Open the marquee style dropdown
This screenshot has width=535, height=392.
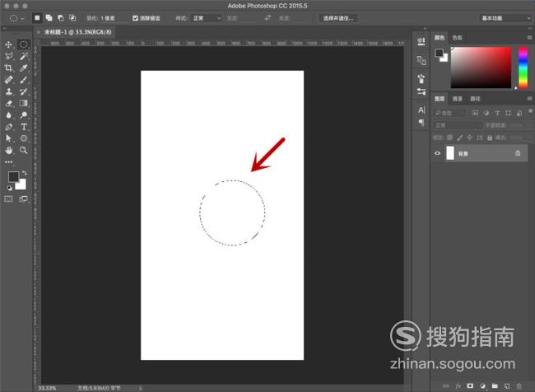207,18
